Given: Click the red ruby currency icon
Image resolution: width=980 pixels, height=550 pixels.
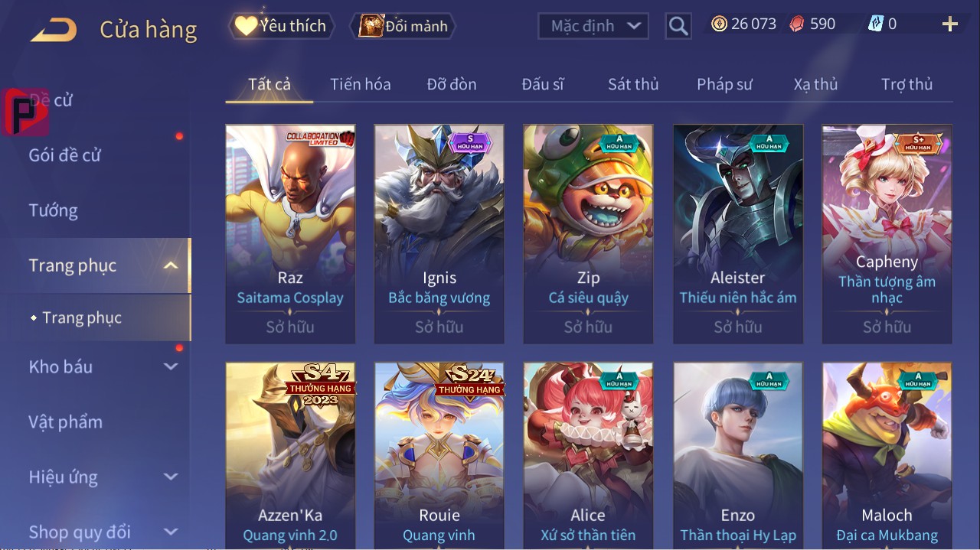Looking at the screenshot, I should [x=797, y=24].
